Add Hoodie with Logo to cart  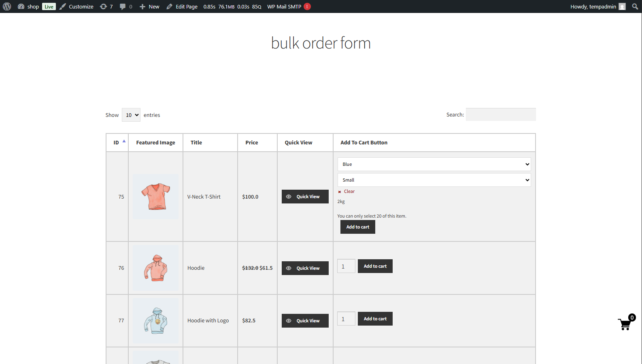(x=375, y=319)
